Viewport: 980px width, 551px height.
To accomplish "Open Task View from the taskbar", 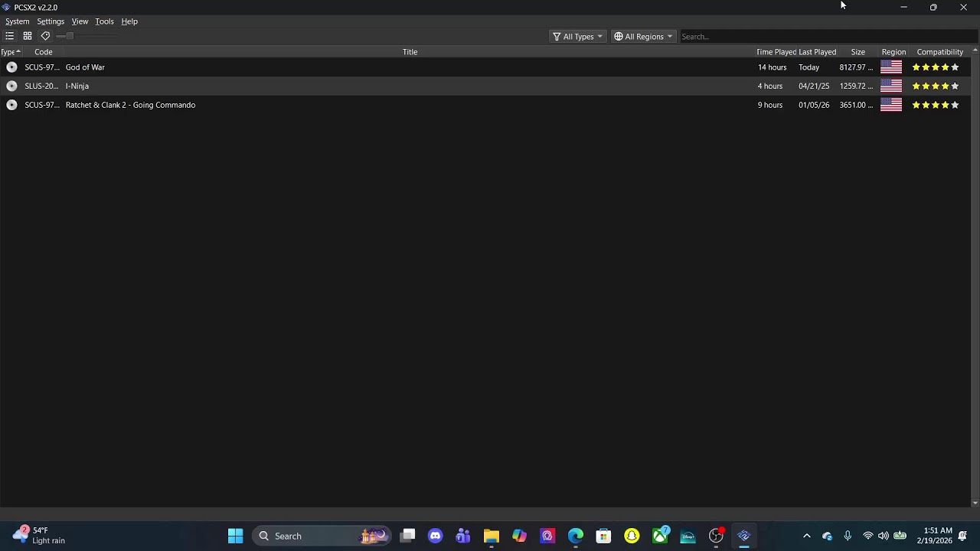I will click(x=408, y=536).
